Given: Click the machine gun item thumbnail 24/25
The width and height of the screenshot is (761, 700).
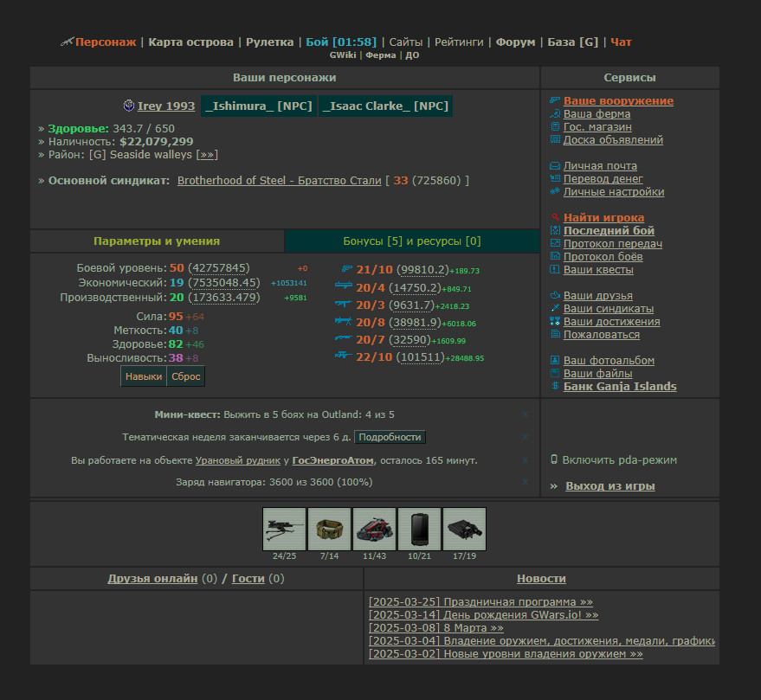Looking at the screenshot, I should click(x=284, y=529).
